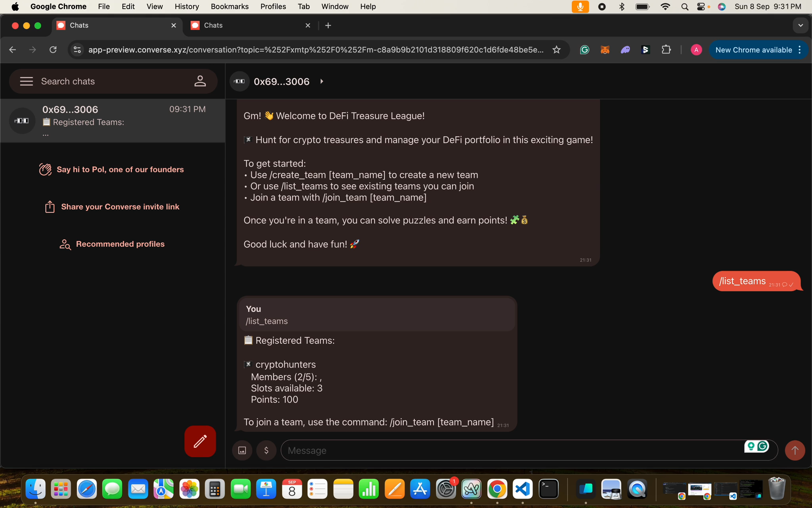This screenshot has height=508, width=812.
Task: Open the Wi-Fi status menu
Action: 665,7
